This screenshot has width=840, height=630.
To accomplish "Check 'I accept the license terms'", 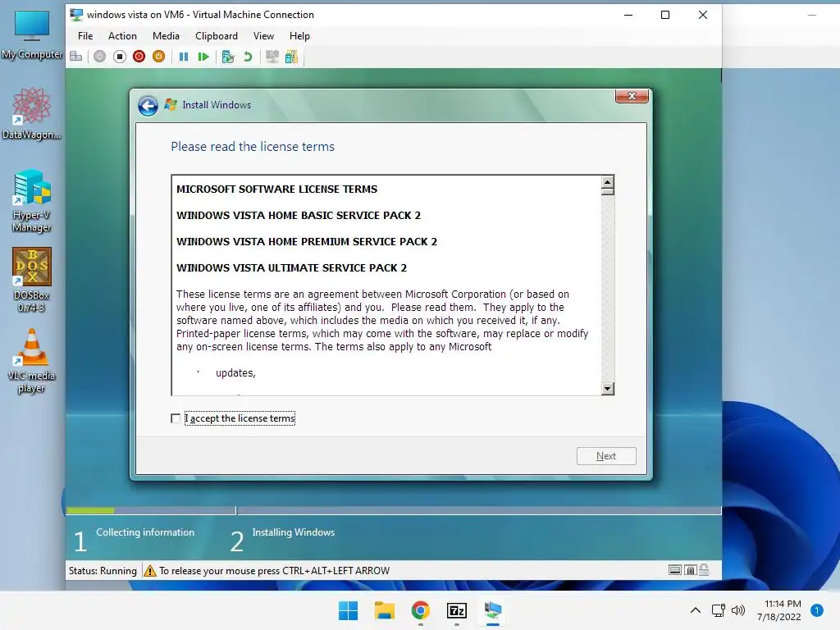I will 176,418.
